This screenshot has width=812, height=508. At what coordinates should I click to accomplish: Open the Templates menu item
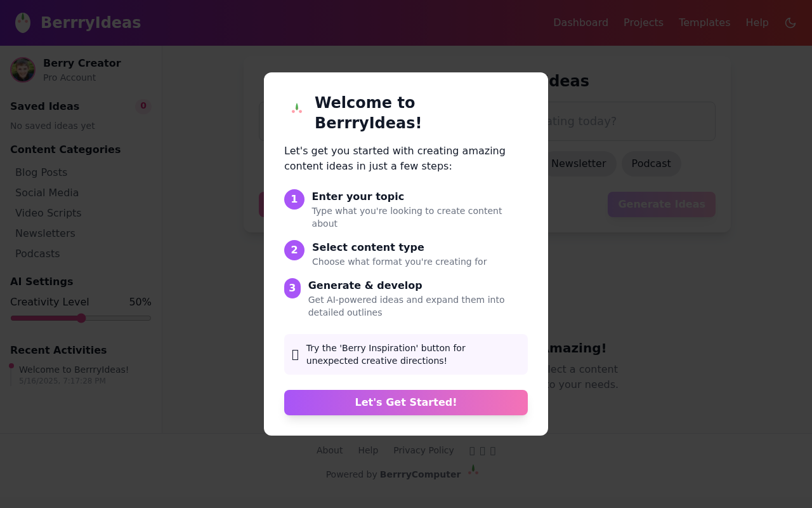point(704,22)
